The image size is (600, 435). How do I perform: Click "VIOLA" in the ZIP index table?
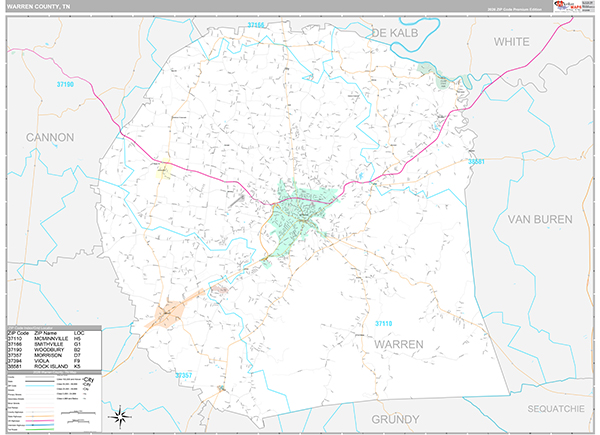(x=42, y=361)
